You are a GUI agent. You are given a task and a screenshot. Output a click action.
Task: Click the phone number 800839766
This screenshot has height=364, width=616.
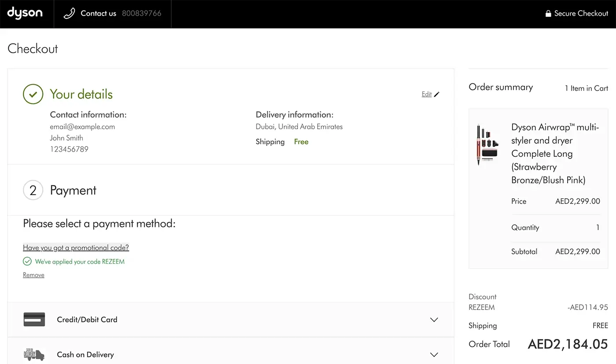click(142, 14)
